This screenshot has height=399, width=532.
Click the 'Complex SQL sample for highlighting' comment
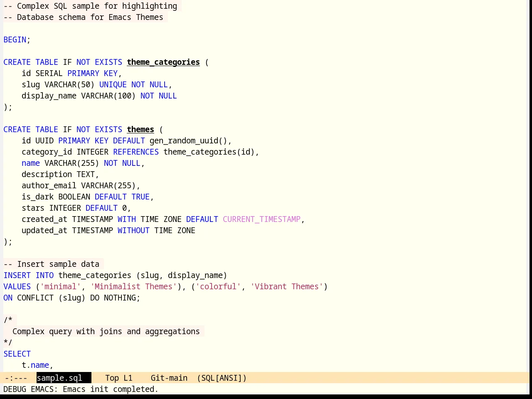point(91,6)
